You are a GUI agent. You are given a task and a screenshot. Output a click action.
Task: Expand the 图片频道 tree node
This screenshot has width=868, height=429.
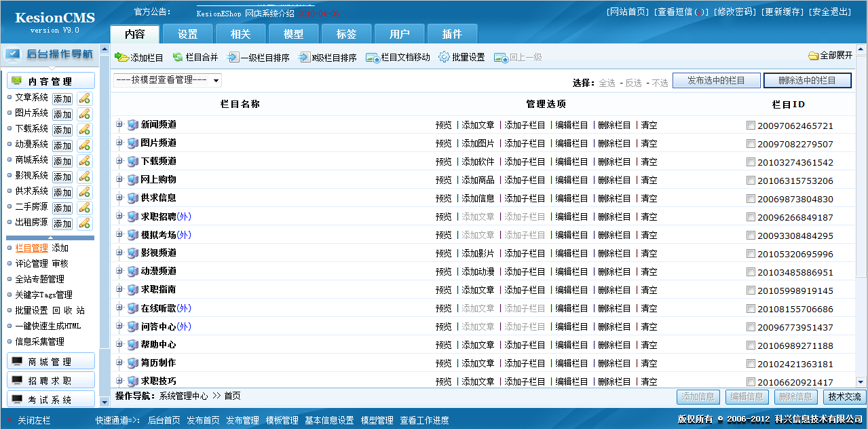pos(119,143)
